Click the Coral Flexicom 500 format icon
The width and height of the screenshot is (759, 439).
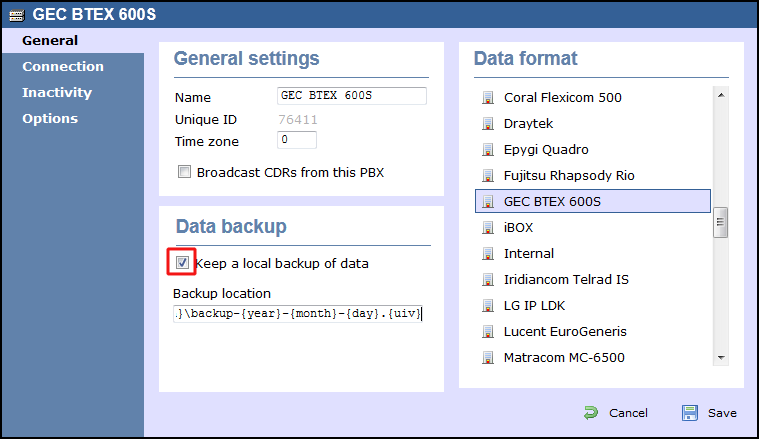(x=488, y=98)
